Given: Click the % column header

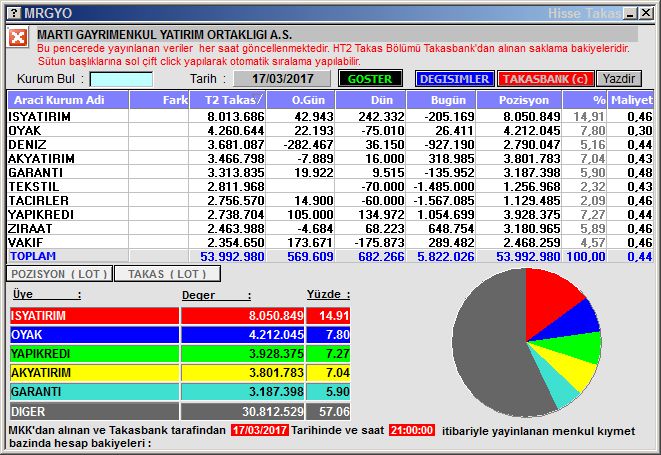Looking at the screenshot, I should [x=585, y=100].
